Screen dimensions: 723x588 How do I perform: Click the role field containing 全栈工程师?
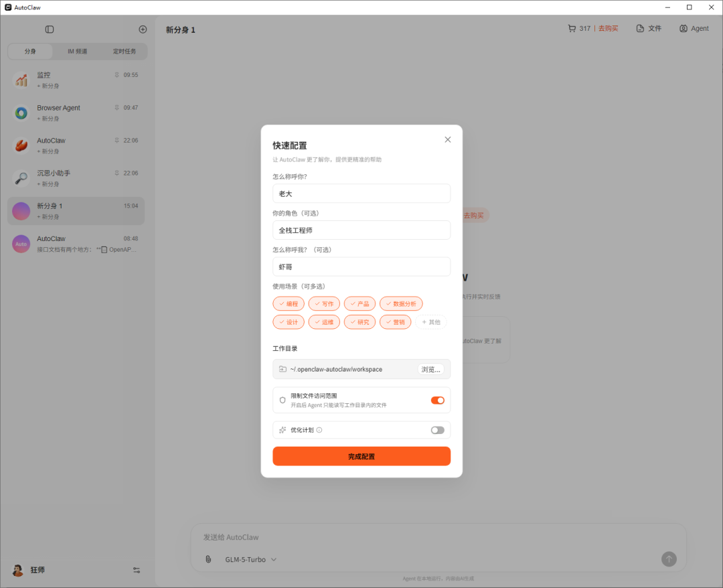coord(361,230)
